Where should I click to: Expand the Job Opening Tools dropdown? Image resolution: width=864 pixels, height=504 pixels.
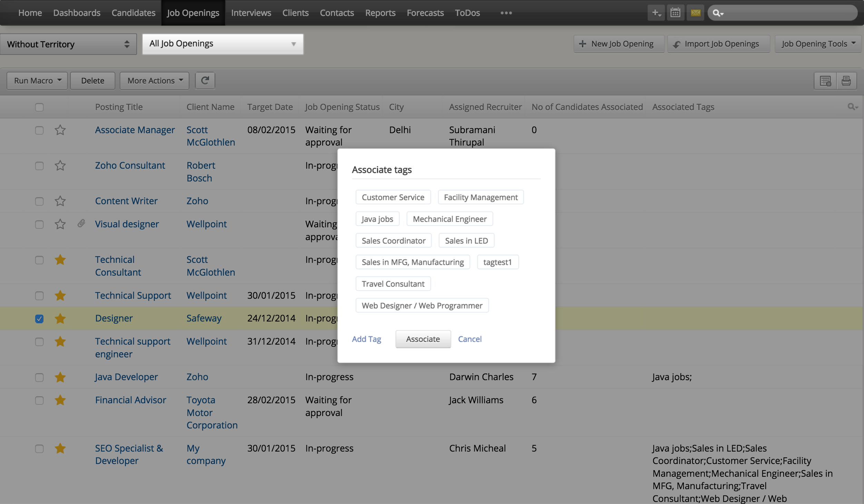point(818,44)
